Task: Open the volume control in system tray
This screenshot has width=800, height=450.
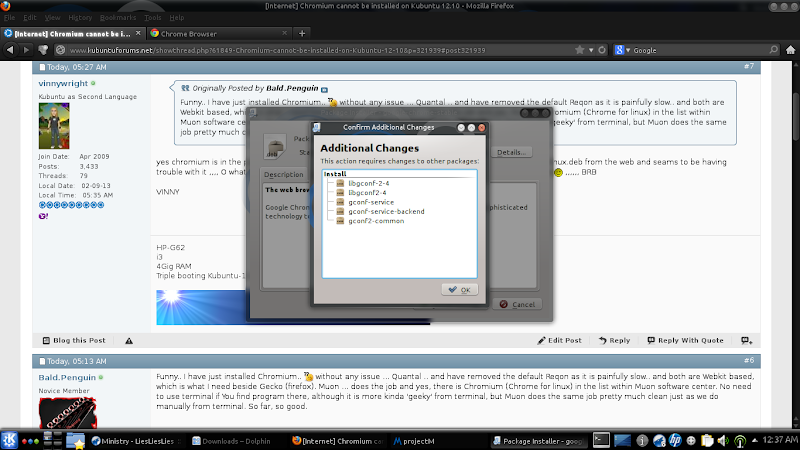Action: pos(723,441)
